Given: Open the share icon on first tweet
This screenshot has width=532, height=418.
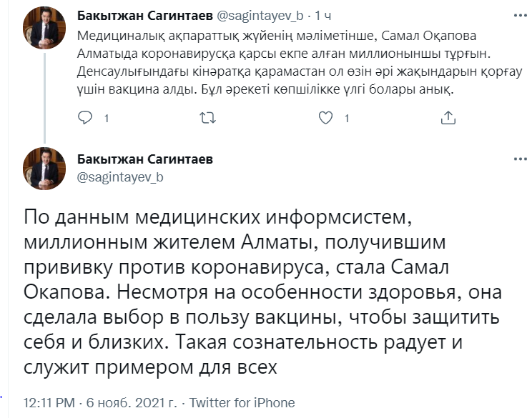Looking at the screenshot, I should 448,118.
